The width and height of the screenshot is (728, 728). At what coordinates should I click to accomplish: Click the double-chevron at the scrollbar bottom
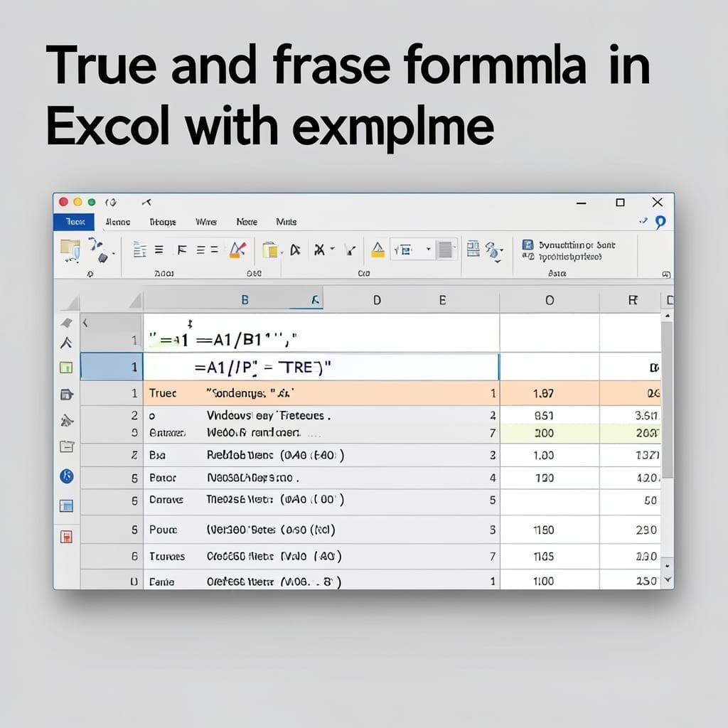(x=668, y=580)
